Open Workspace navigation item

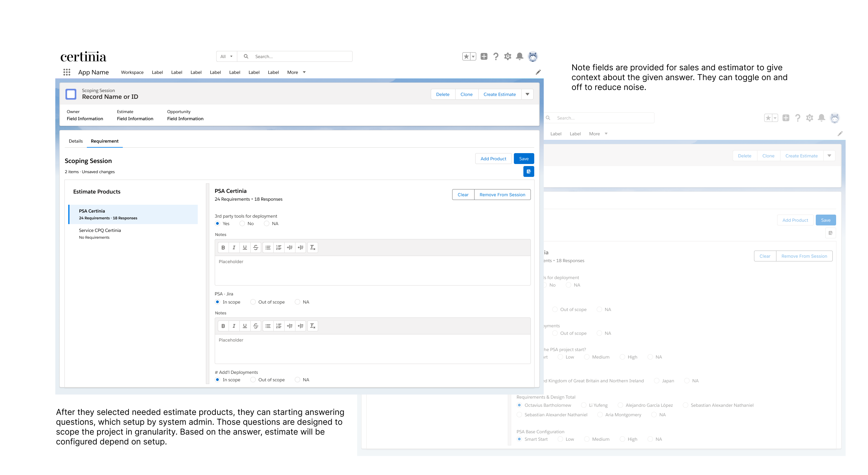(x=132, y=72)
